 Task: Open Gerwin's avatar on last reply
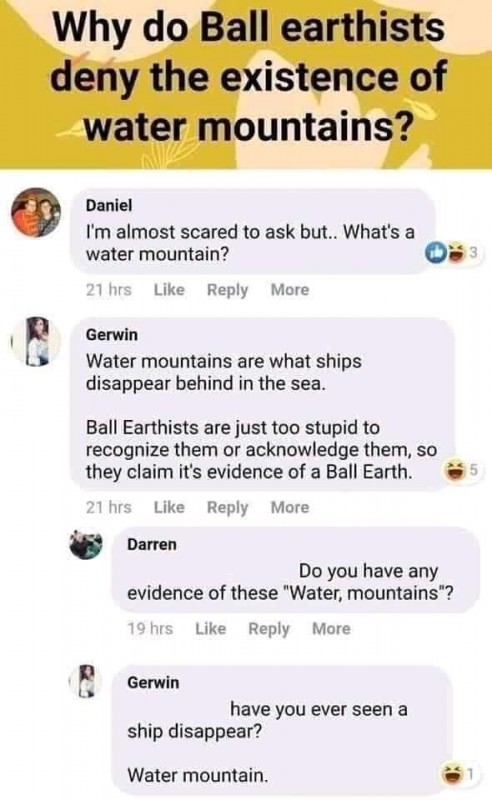(x=87, y=681)
